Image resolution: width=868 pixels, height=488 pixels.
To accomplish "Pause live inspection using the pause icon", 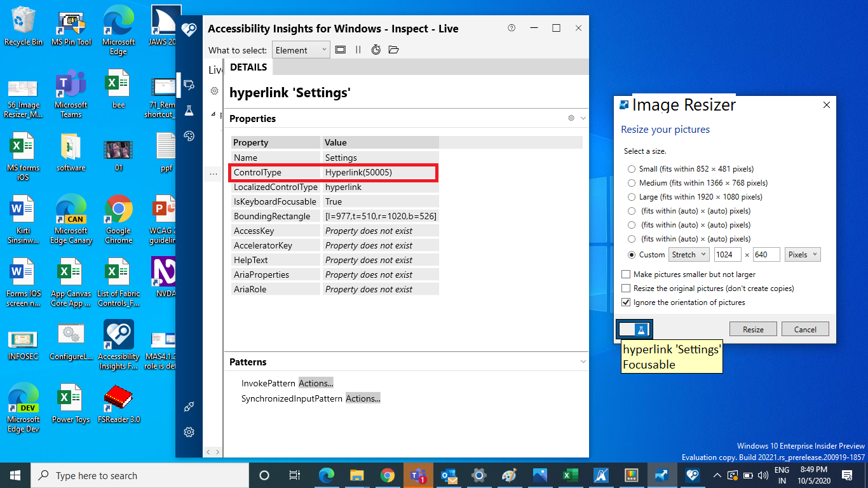I will click(358, 50).
